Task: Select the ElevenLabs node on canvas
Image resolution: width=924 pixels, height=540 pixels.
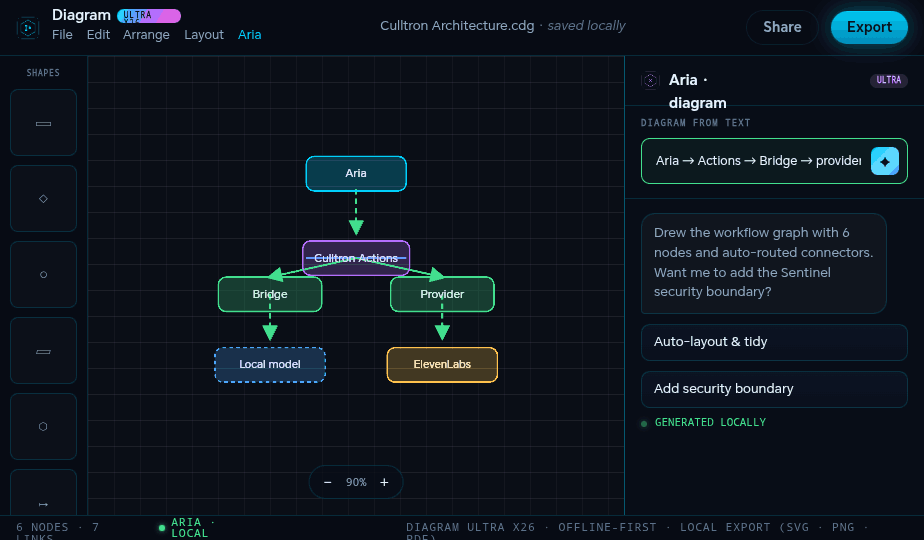Action: click(442, 364)
